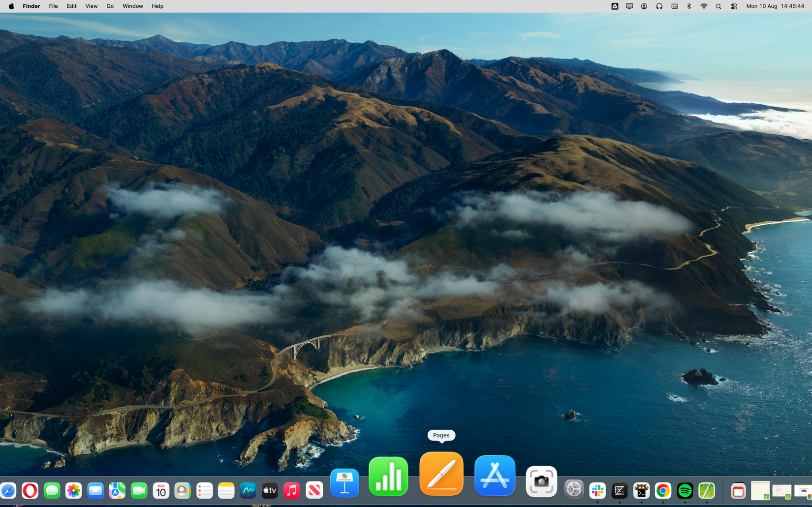Open Calendar showing Mon 10
Screen dimensions: 812x507
pyautogui.click(x=161, y=490)
